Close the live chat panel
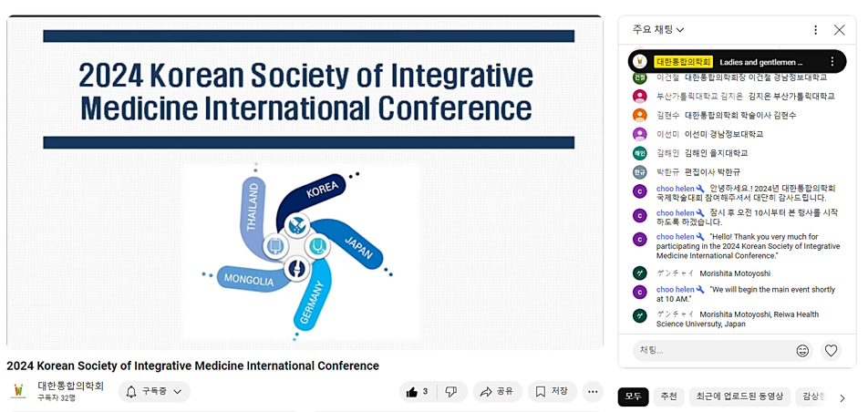This screenshot has width=868, height=412. [839, 30]
